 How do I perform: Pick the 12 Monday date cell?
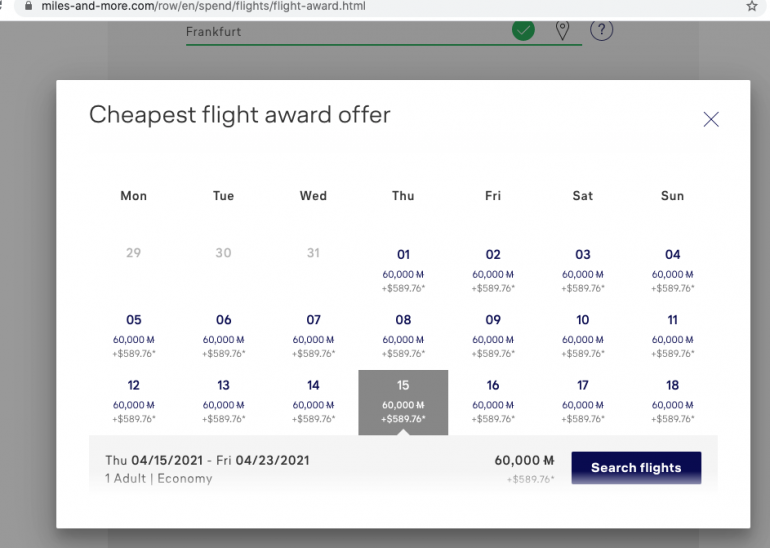pyautogui.click(x=134, y=401)
